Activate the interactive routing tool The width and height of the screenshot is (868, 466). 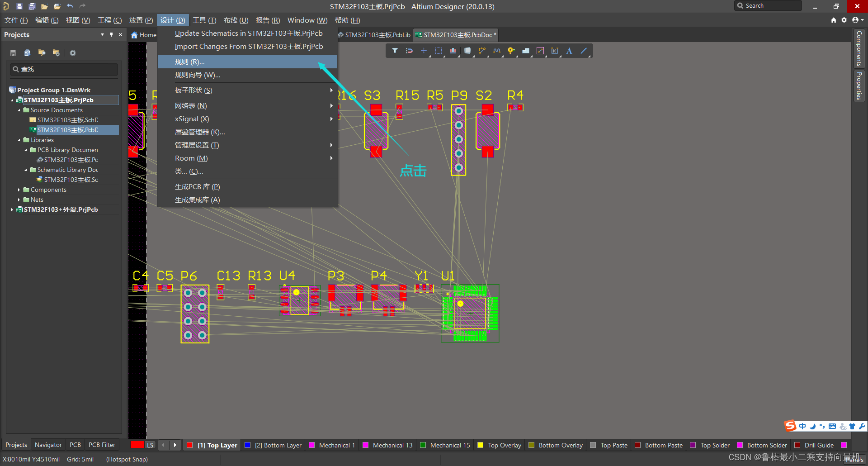(x=482, y=51)
